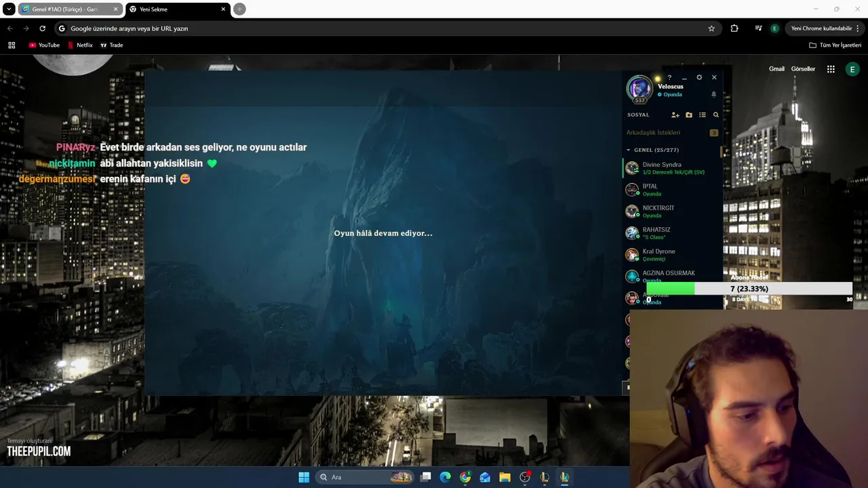Click Yeni Chrome kullanılabilir update button

825,28
